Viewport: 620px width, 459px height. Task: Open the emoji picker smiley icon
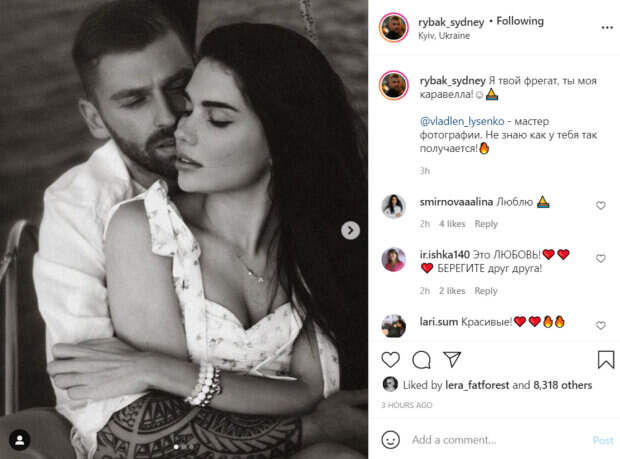click(x=390, y=440)
